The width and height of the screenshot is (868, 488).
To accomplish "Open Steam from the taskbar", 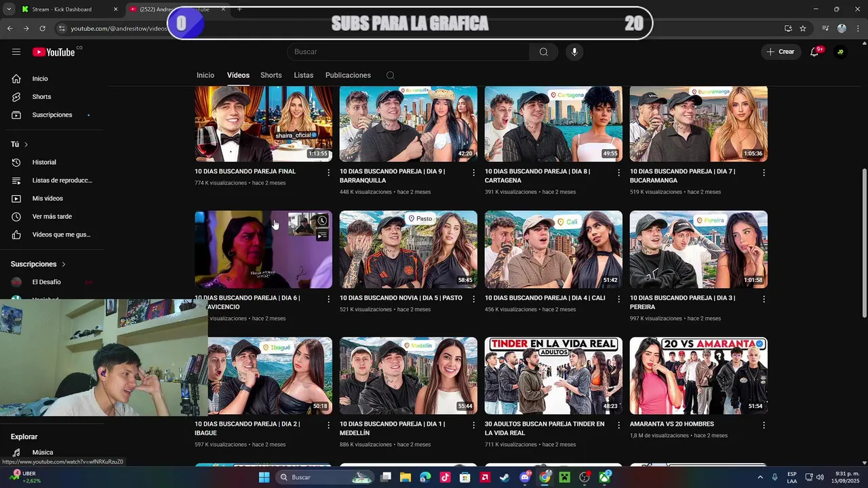I will coord(505,477).
